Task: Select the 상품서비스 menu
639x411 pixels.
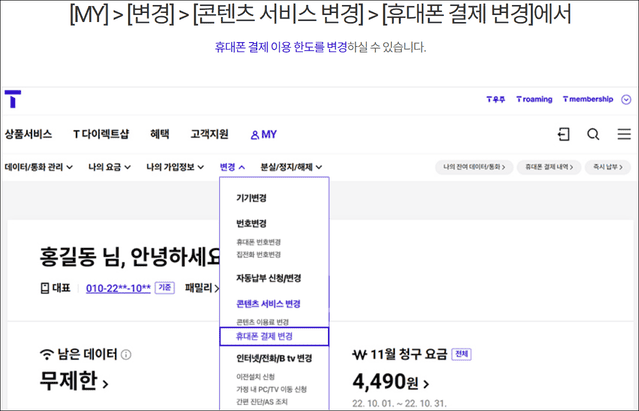Action: click(x=28, y=134)
